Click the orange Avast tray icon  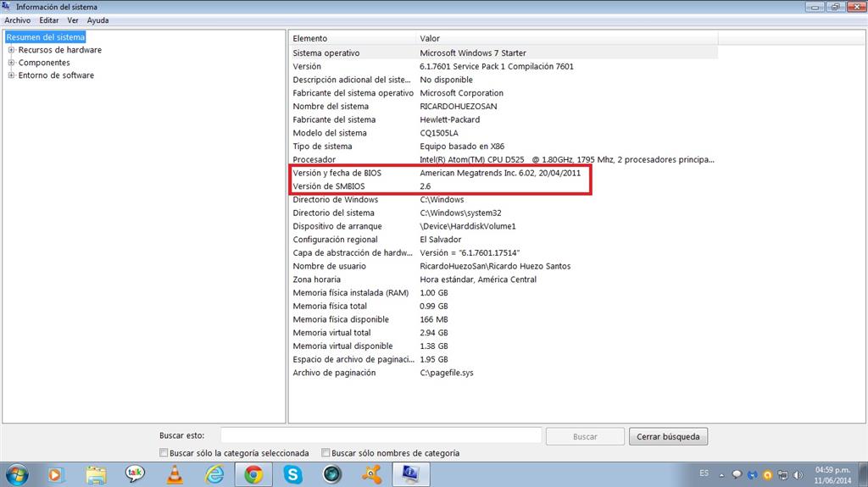click(767, 475)
